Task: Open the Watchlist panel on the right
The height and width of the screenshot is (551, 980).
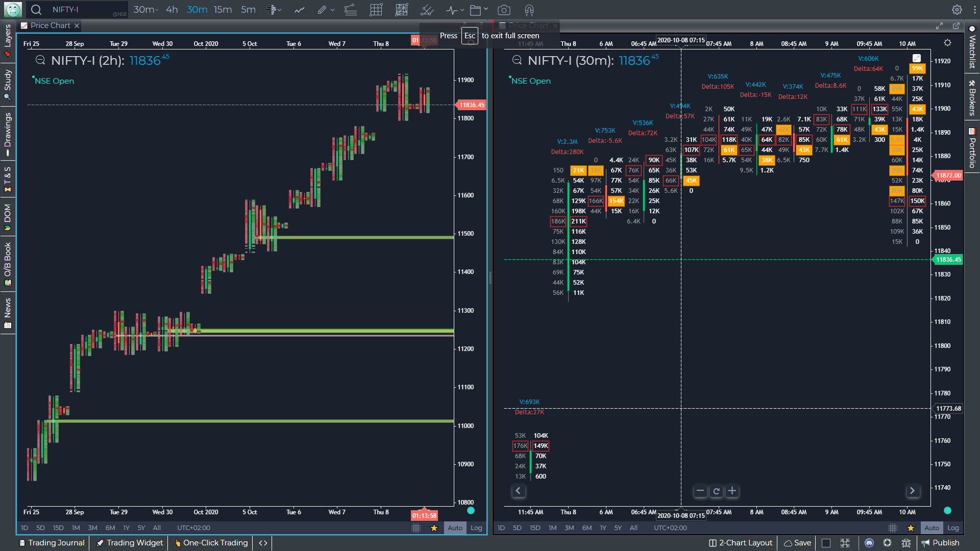Action: 972,54
